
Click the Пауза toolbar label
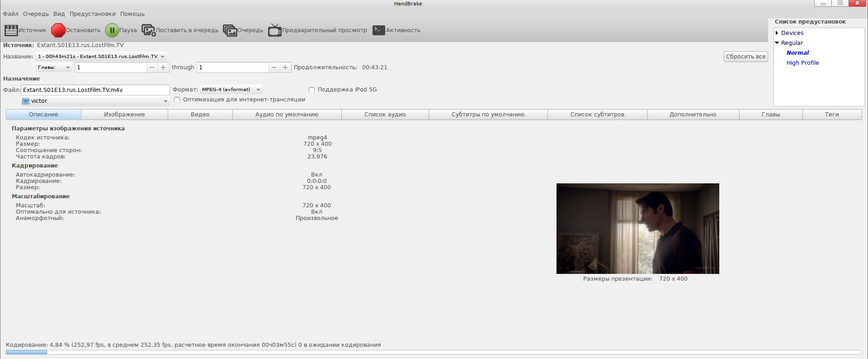128,30
